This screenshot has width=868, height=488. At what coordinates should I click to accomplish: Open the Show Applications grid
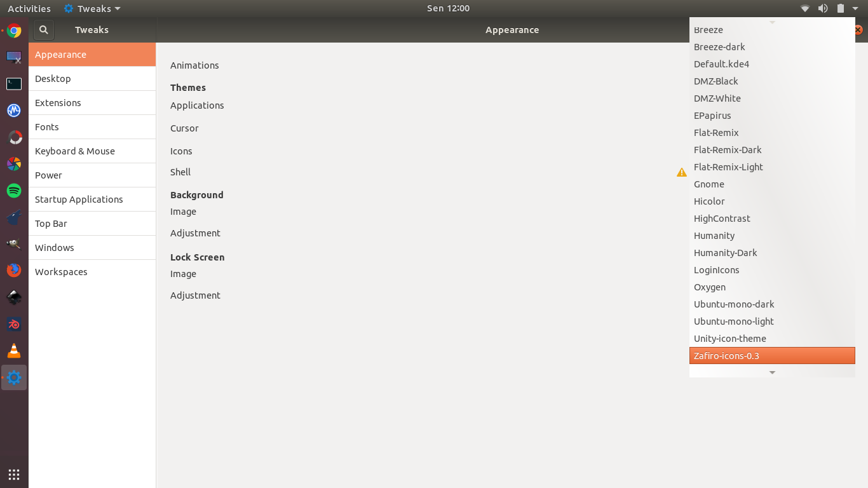point(14,475)
